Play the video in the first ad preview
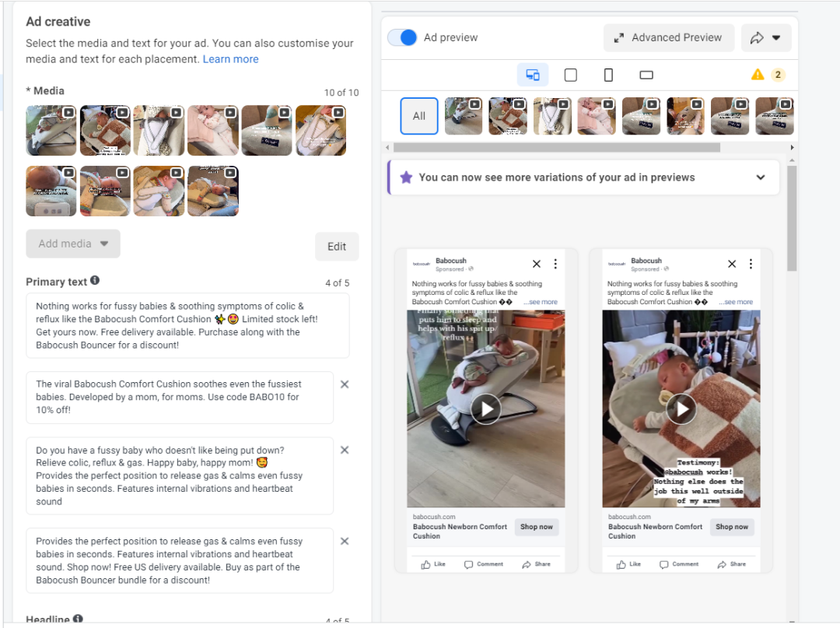 (486, 409)
